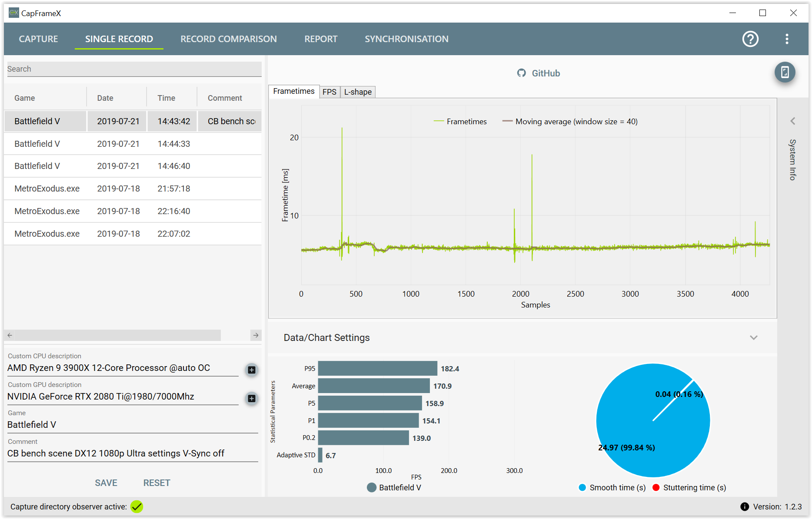The height and width of the screenshot is (519, 812).
Task: Click the Smooth time legend dot
Action: coord(582,487)
